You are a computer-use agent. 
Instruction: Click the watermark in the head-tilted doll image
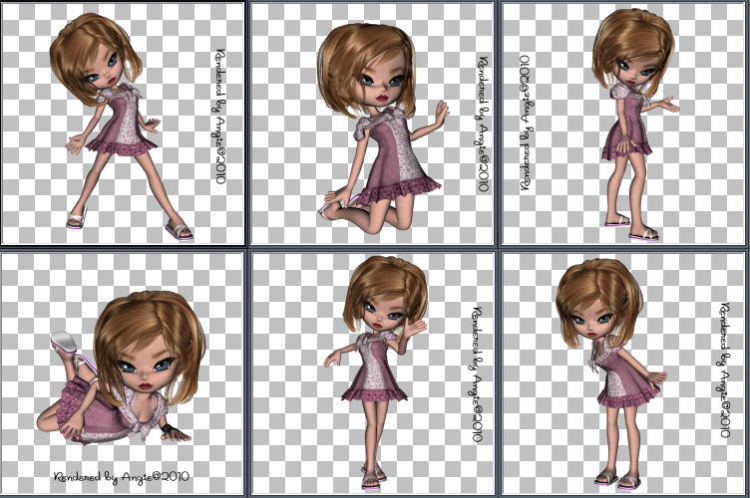[x=723, y=372]
